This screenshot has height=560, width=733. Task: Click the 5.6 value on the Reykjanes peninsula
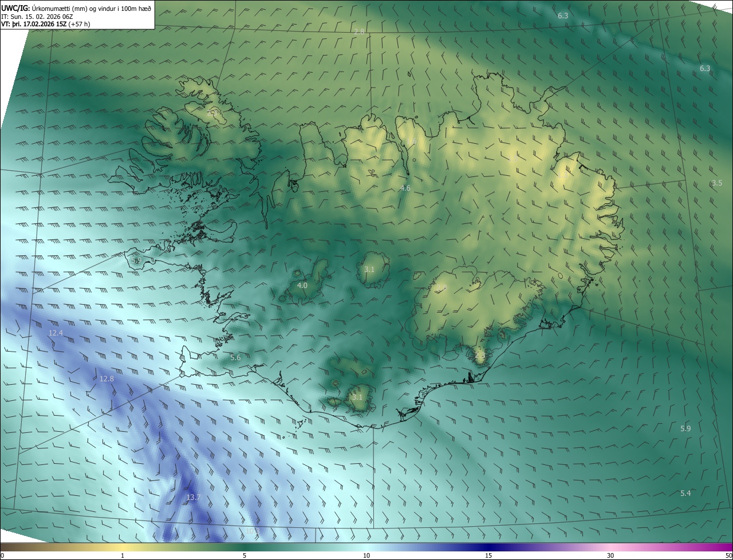point(235,357)
